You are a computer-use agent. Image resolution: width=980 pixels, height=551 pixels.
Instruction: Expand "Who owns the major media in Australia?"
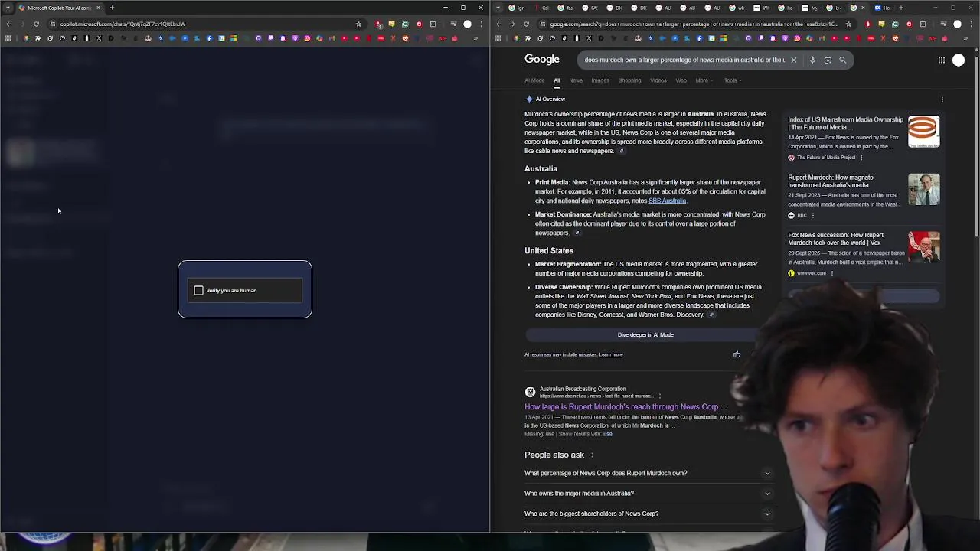pyautogui.click(x=648, y=494)
